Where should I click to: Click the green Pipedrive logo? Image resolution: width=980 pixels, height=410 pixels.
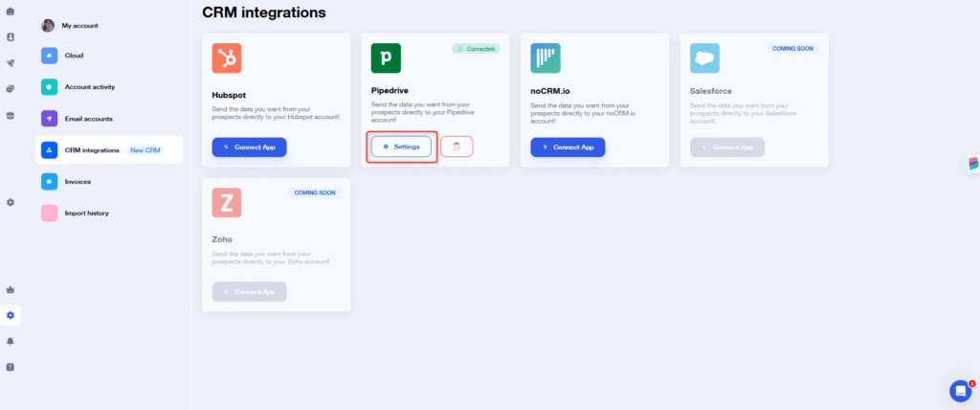click(386, 58)
